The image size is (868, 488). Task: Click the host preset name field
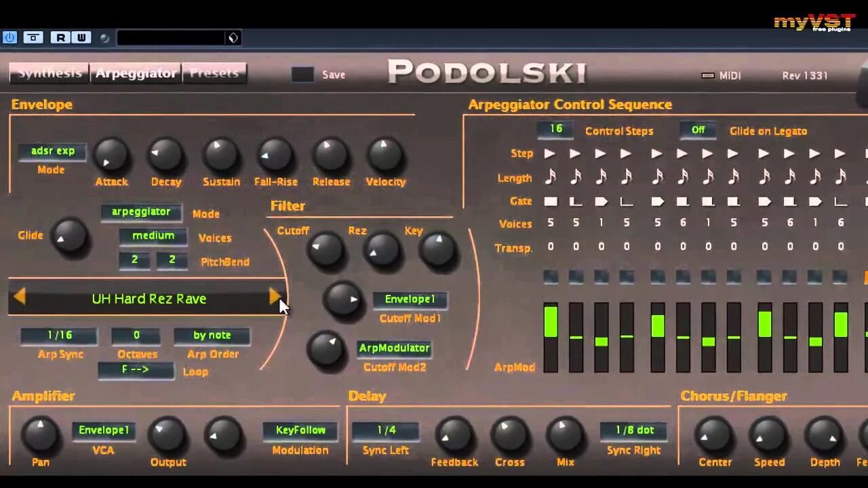coord(171,38)
